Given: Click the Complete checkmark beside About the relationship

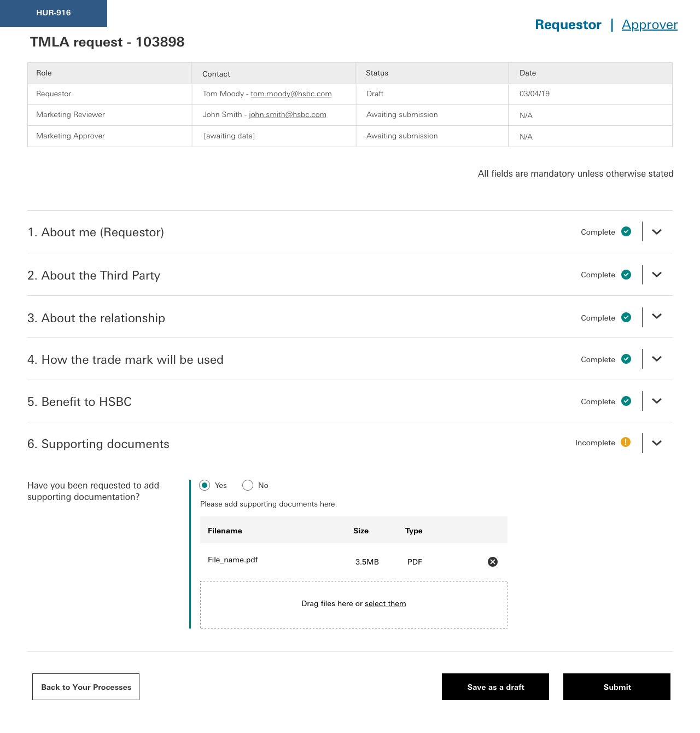Looking at the screenshot, I should [626, 317].
